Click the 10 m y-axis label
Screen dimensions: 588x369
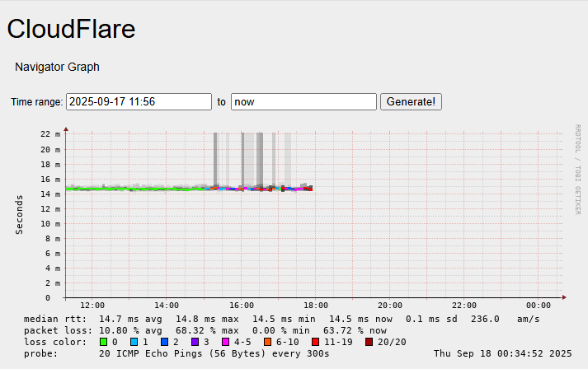coord(50,224)
